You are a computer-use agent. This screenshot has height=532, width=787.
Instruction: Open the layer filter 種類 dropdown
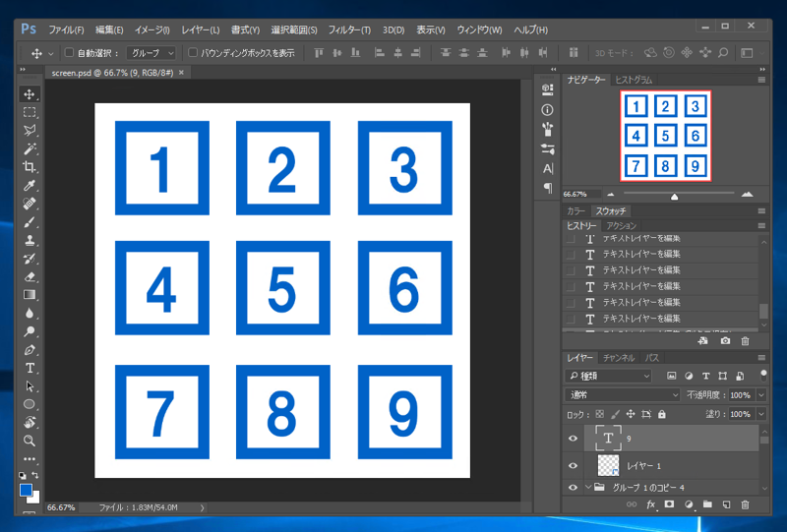coord(608,376)
